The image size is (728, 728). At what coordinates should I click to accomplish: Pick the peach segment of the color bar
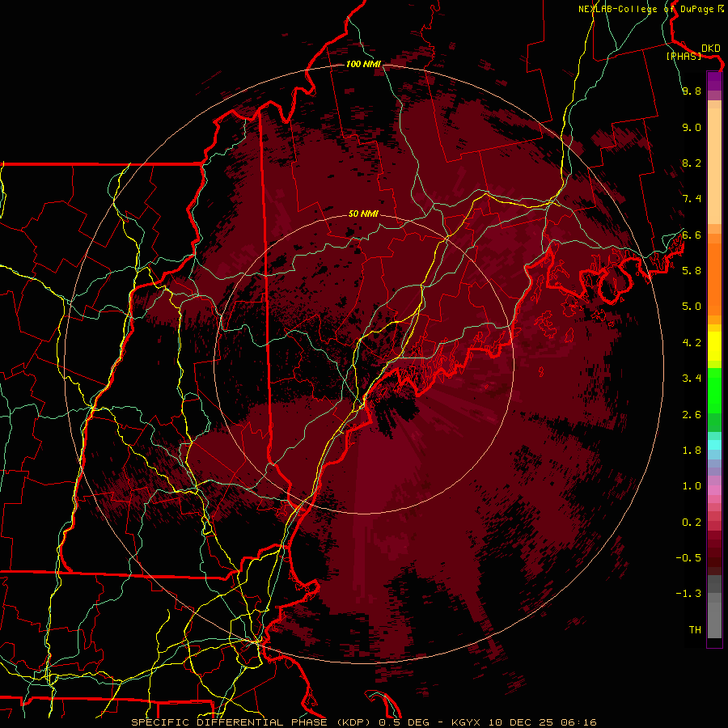click(x=714, y=167)
